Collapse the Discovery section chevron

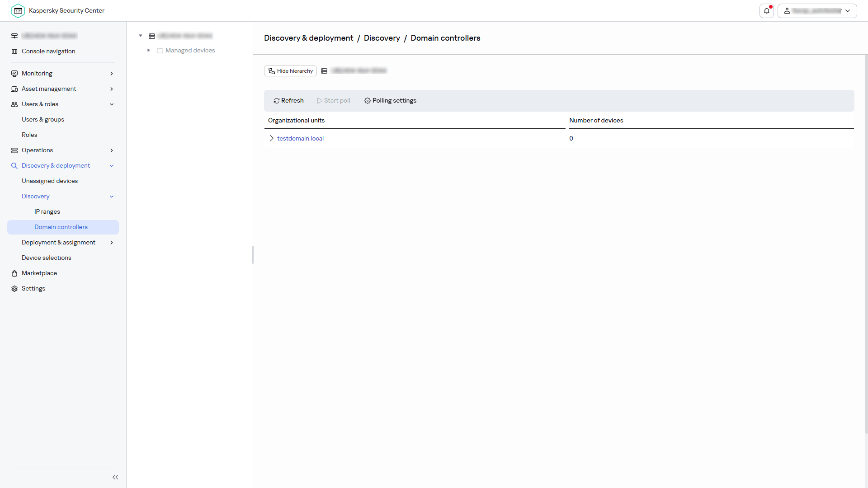tap(111, 197)
